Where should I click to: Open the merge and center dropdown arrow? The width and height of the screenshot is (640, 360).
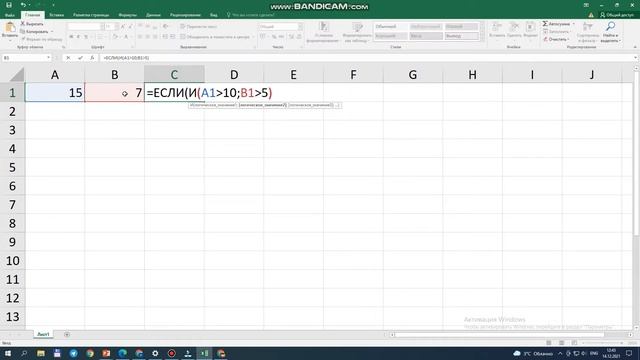pyautogui.click(x=253, y=37)
